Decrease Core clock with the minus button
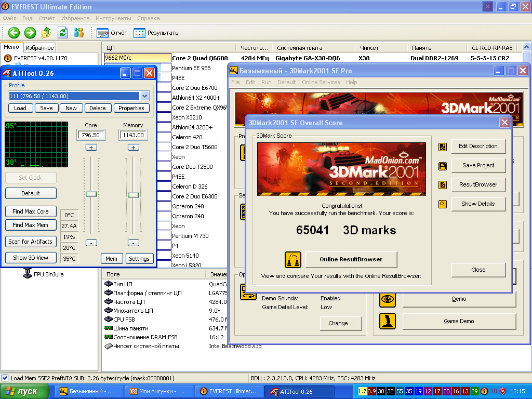The width and height of the screenshot is (532, 399). (x=91, y=243)
